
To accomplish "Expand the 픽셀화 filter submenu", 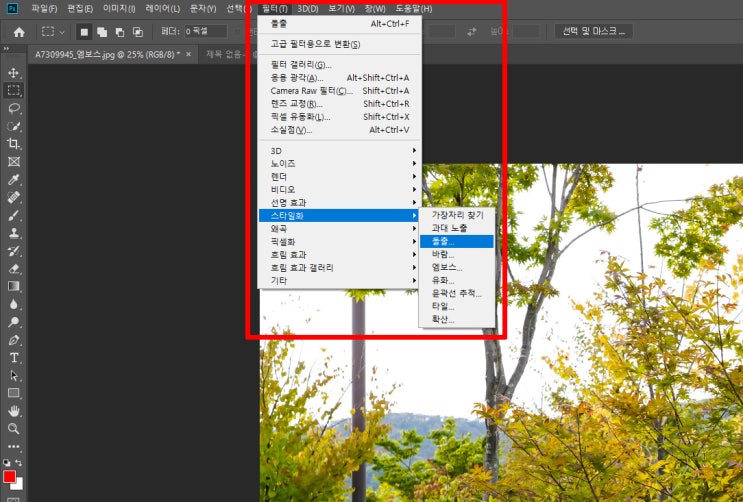I will click(x=339, y=242).
